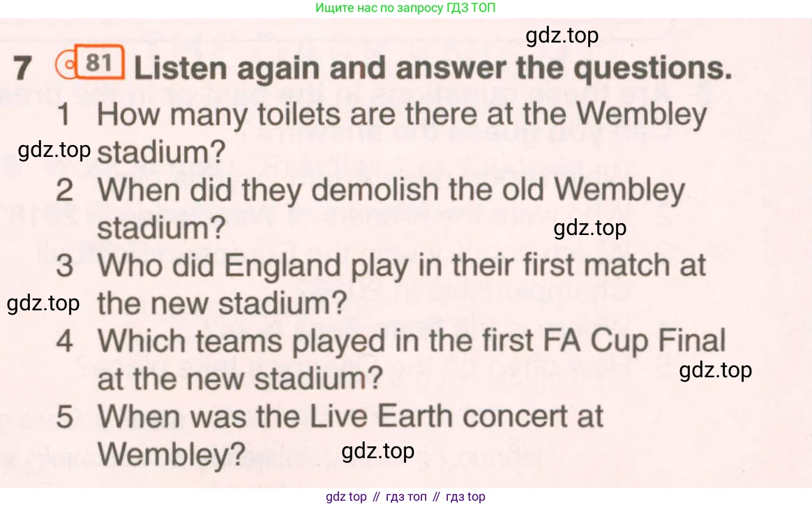The width and height of the screenshot is (812, 507).
Task: Select question 2 about demolishing old Wembley
Action: [x=371, y=209]
